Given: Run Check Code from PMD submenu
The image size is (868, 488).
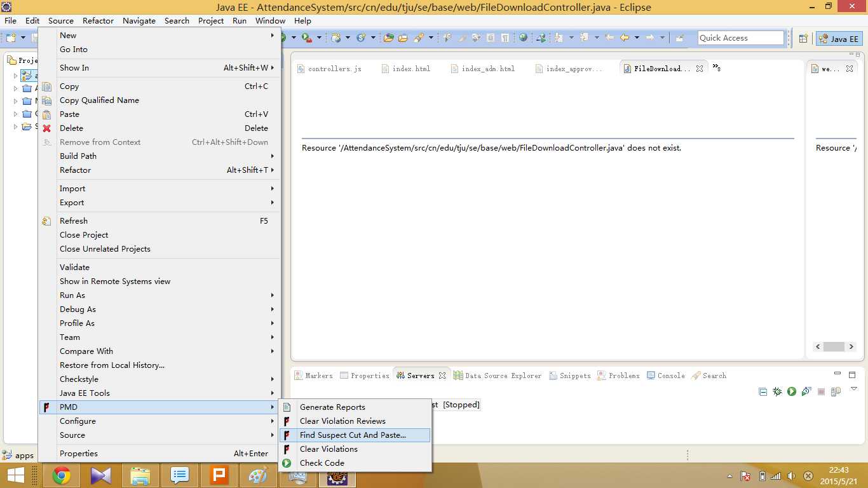Looking at the screenshot, I should (x=355, y=463).
